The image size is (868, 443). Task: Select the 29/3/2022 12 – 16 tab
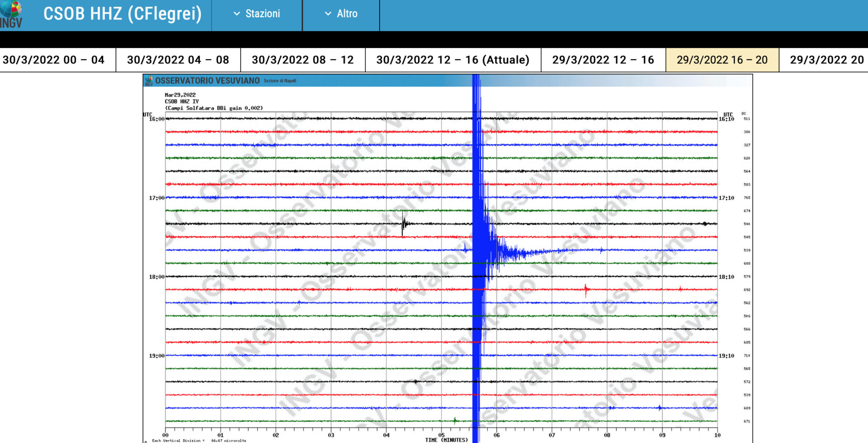(603, 60)
